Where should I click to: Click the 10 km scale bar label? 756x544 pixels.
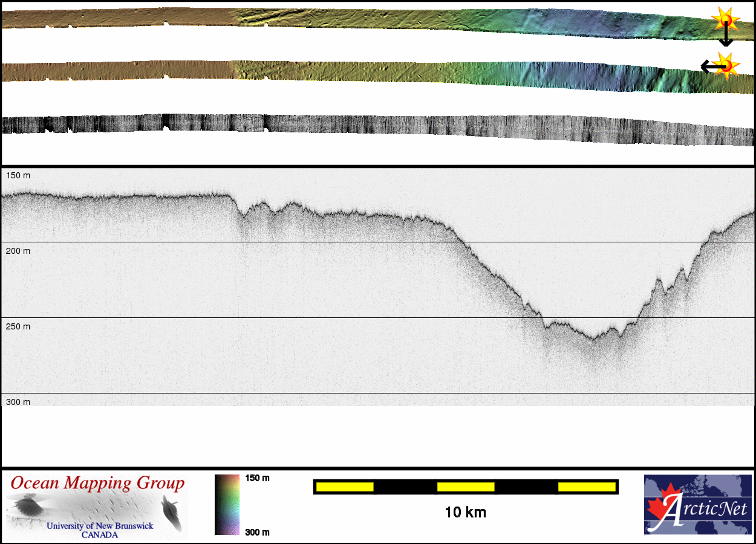point(465,513)
